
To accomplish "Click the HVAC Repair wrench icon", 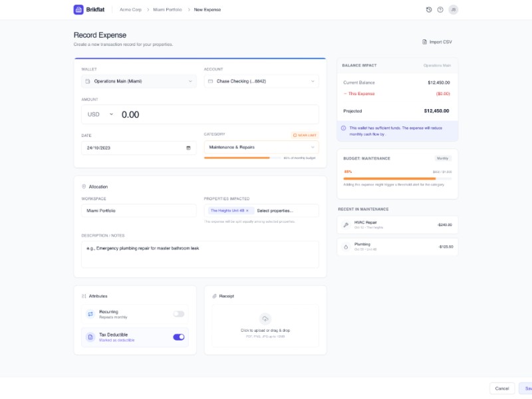I will (346, 225).
